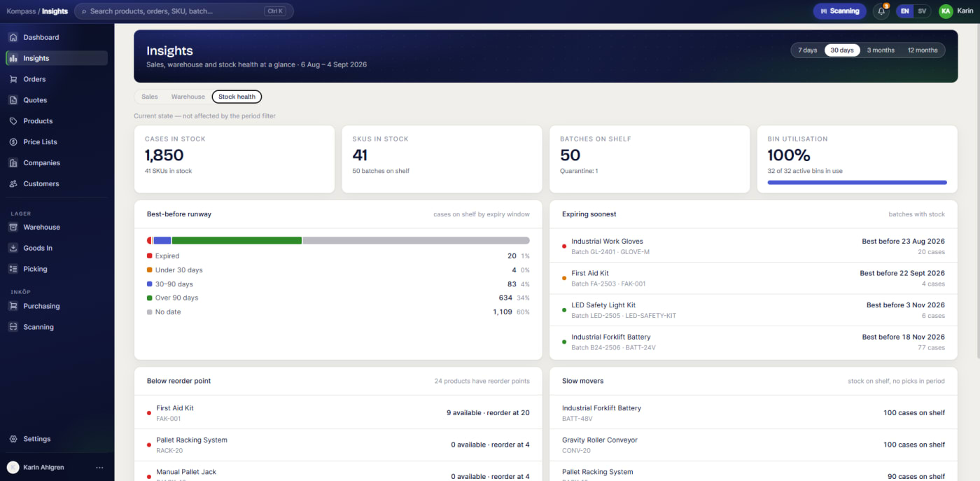
Task: Click the Under 30 days legend entry
Action: tap(338, 270)
